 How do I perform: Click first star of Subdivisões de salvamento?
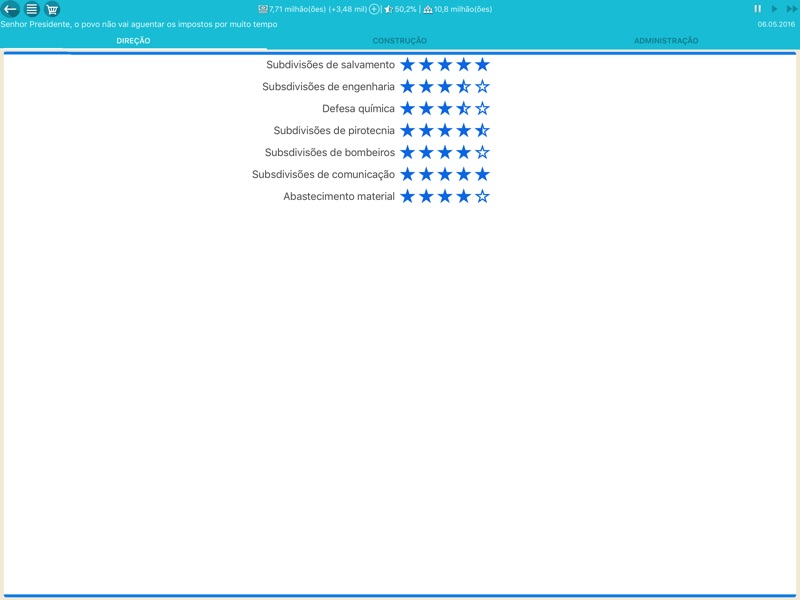[407, 64]
